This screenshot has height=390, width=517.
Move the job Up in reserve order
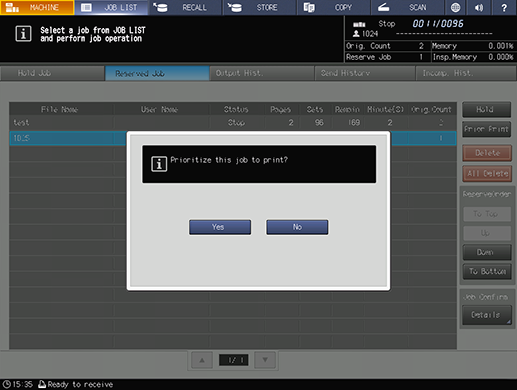coord(487,233)
